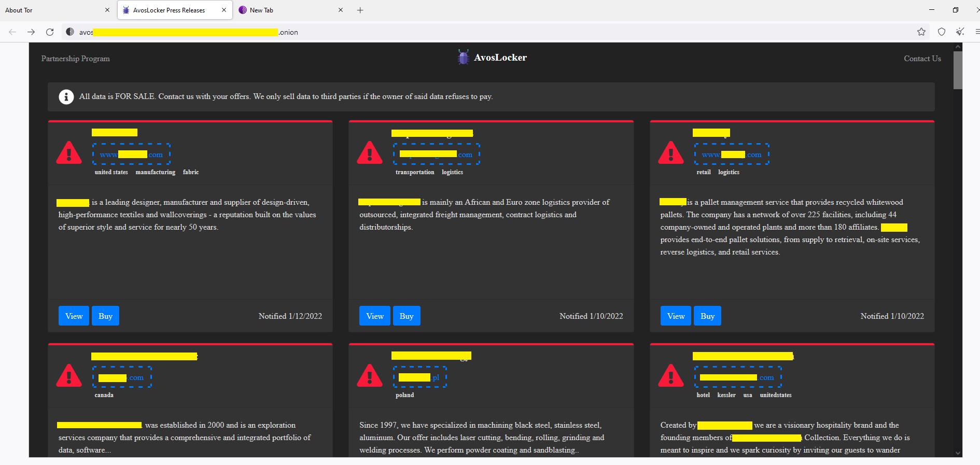980x465 pixels.
Task: Open a new tab with plus button
Action: click(360, 10)
